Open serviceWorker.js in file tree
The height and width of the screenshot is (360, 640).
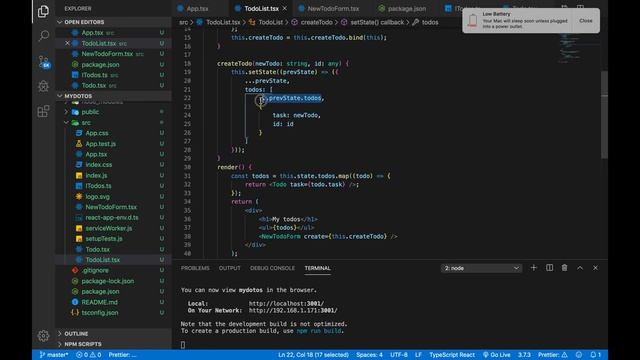point(109,228)
